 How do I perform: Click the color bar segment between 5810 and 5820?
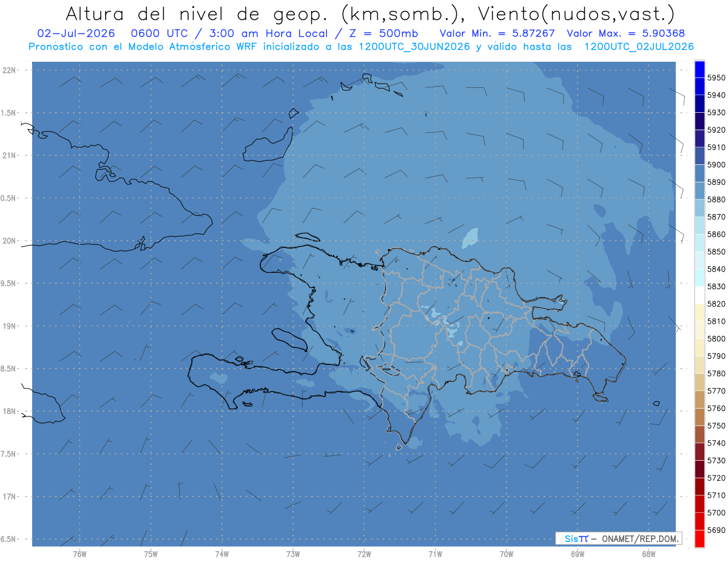point(699,313)
